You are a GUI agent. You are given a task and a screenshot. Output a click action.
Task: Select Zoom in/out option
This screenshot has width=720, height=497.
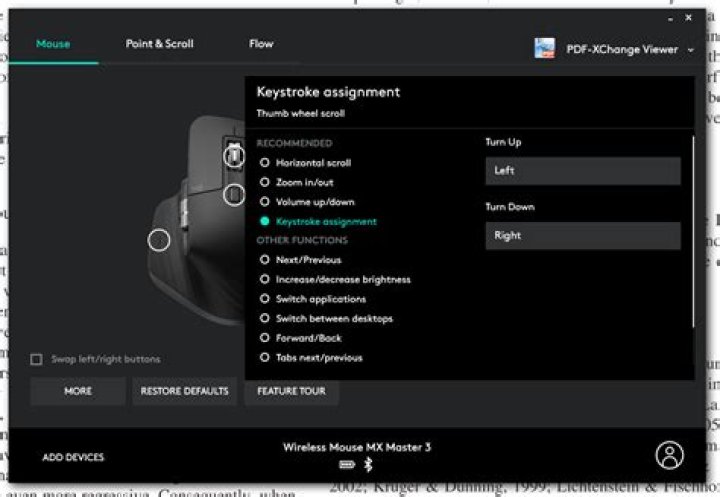point(297,182)
